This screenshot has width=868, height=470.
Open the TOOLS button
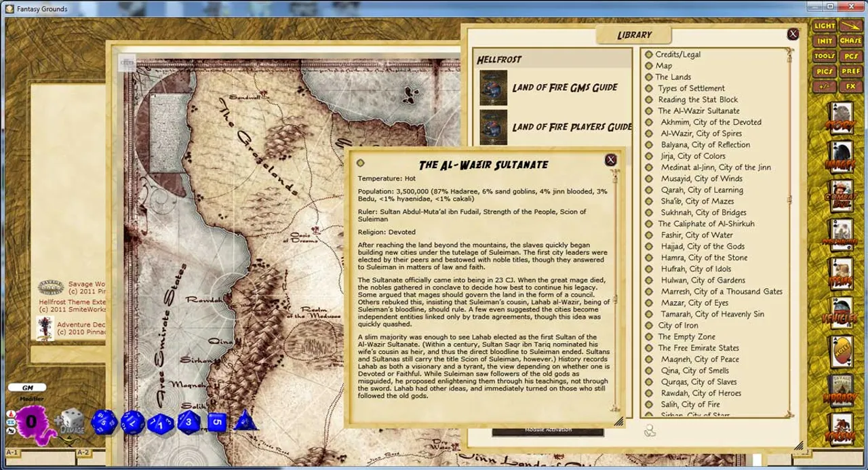pyautogui.click(x=825, y=56)
